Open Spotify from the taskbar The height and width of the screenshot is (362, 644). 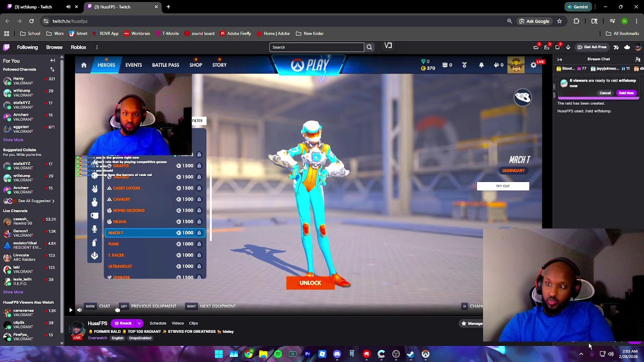coord(278,354)
